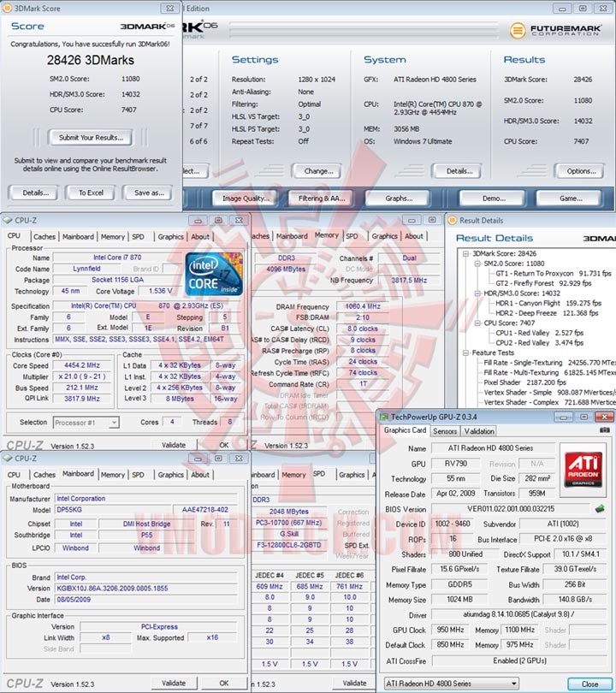
Task: Click Close button in GPU-Z
Action: (x=589, y=684)
